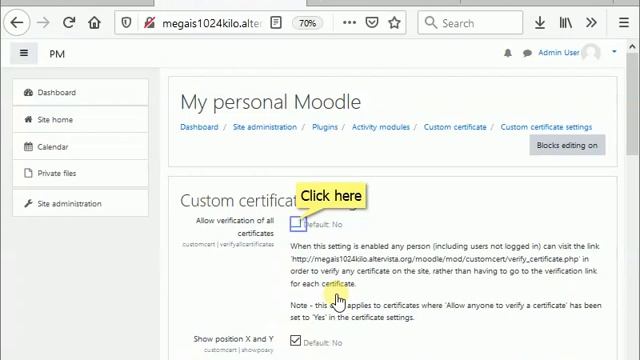The height and width of the screenshot is (360, 640).
Task: Enable Allow verification of all certificates checkbox
Action: click(x=296, y=223)
